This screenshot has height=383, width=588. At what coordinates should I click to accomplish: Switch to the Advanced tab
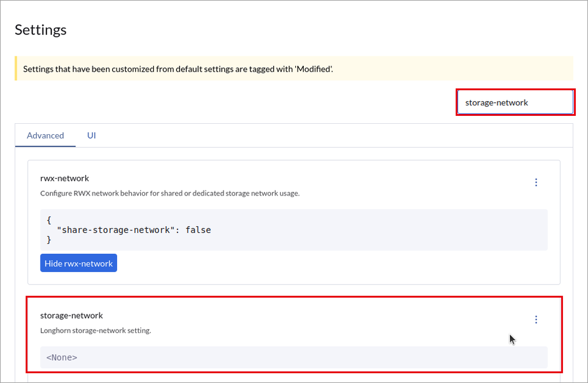pyautogui.click(x=45, y=135)
